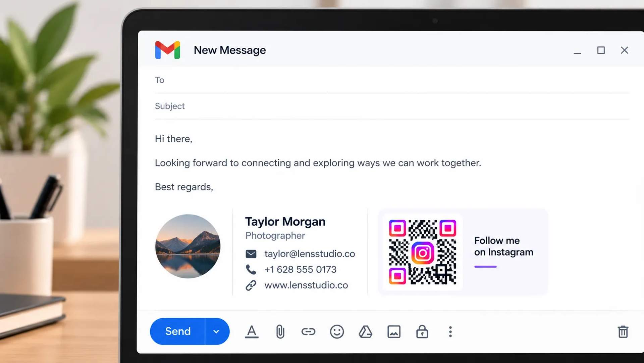Attach files with the paperclip icon
The width and height of the screenshot is (644, 363).
pyautogui.click(x=280, y=332)
